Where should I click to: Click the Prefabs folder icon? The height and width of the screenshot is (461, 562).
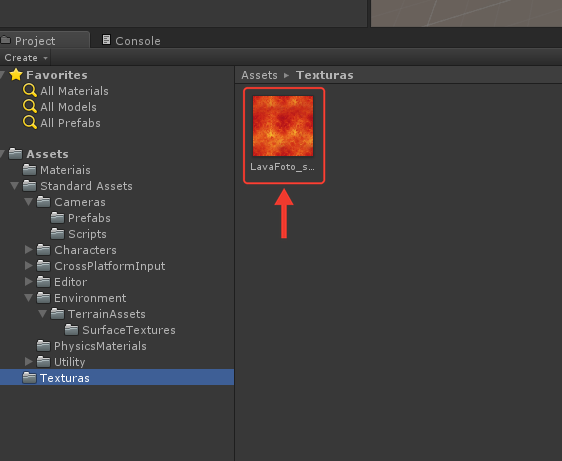(57, 218)
